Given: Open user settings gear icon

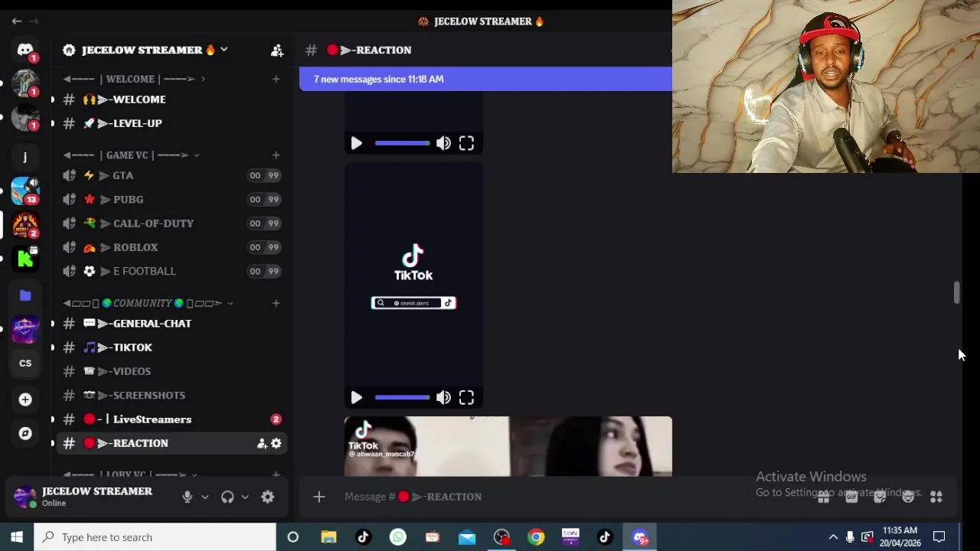Looking at the screenshot, I should [267, 497].
